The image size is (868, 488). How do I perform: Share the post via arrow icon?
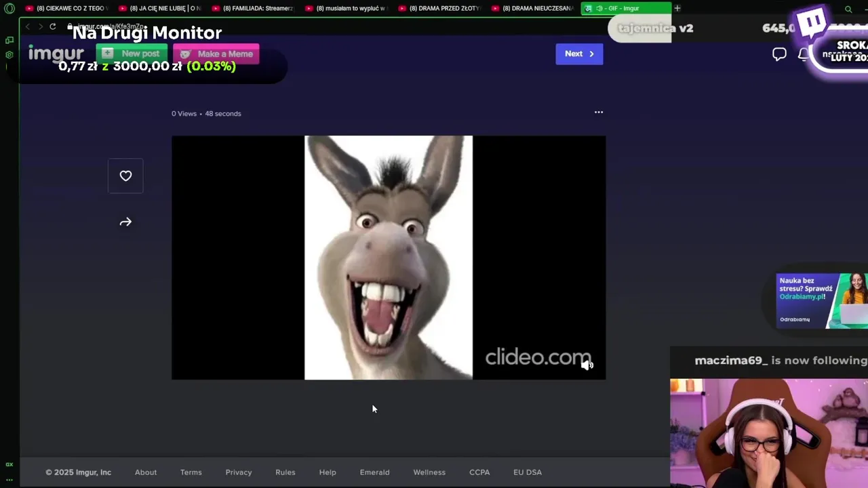[x=125, y=222]
